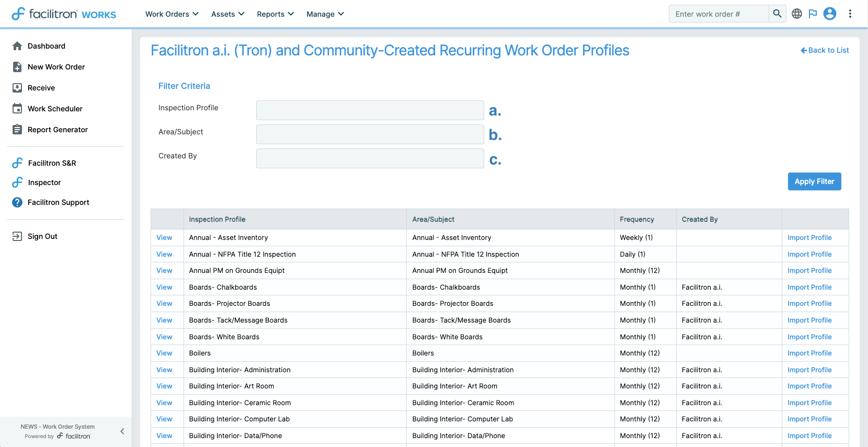Import Profile for Boards- Projector Boards
The height and width of the screenshot is (447, 868).
point(809,303)
